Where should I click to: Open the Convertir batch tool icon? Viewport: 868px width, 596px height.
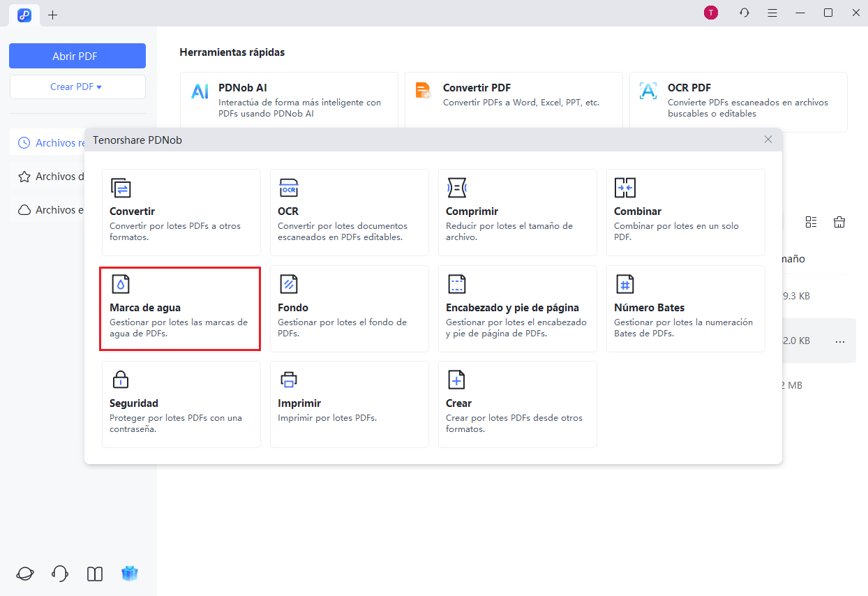[x=121, y=188]
